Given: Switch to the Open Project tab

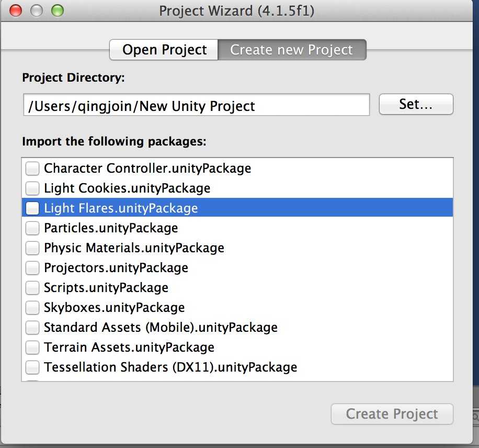Looking at the screenshot, I should (164, 50).
